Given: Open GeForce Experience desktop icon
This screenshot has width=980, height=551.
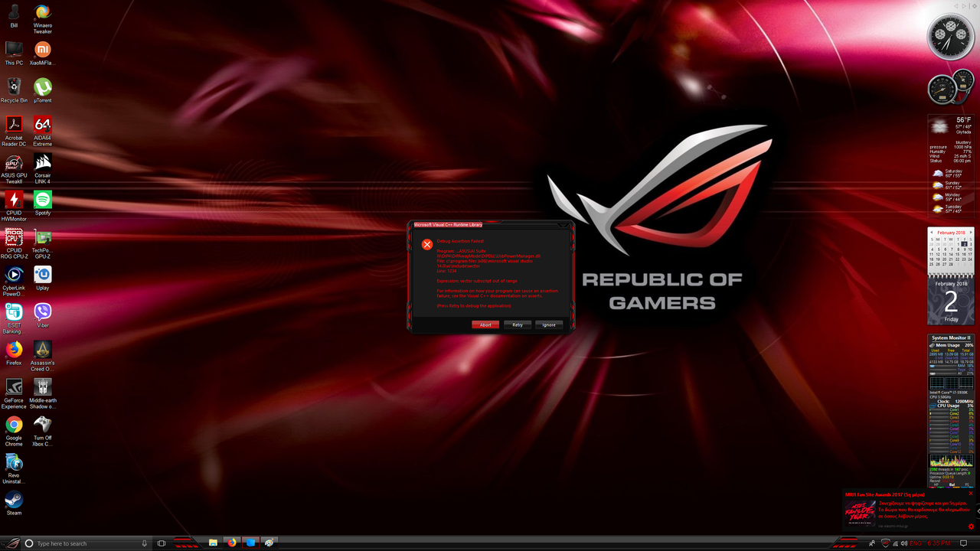Looking at the screenshot, I should pos(14,393).
